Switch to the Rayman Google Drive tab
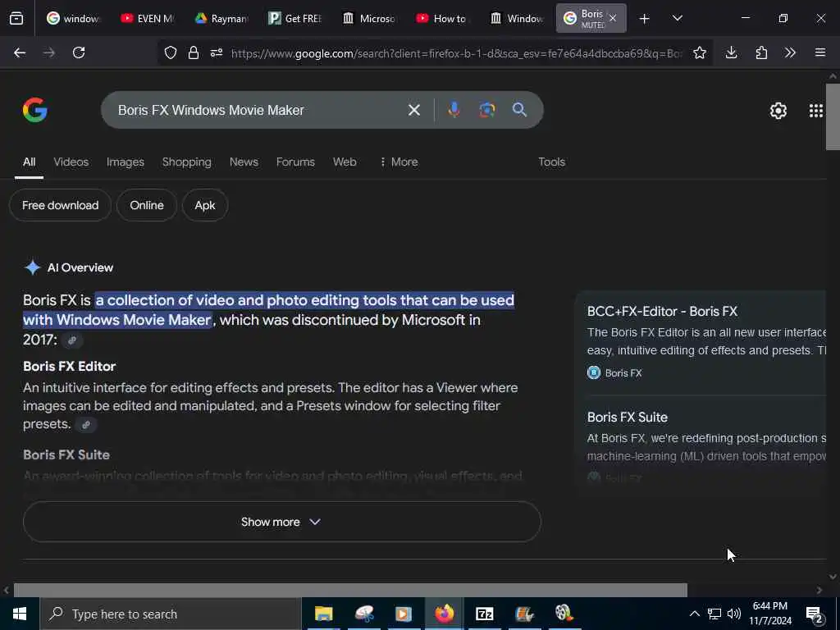The image size is (840, 630). point(221,19)
